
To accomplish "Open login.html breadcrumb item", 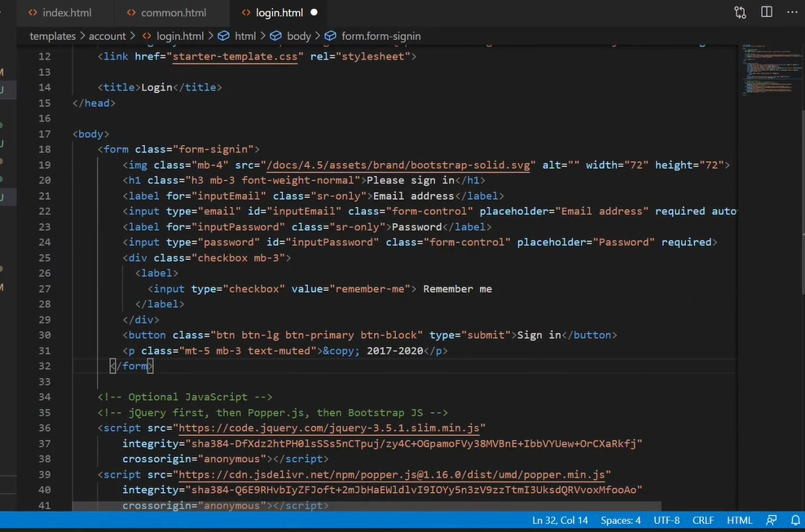I will pyautogui.click(x=180, y=36).
